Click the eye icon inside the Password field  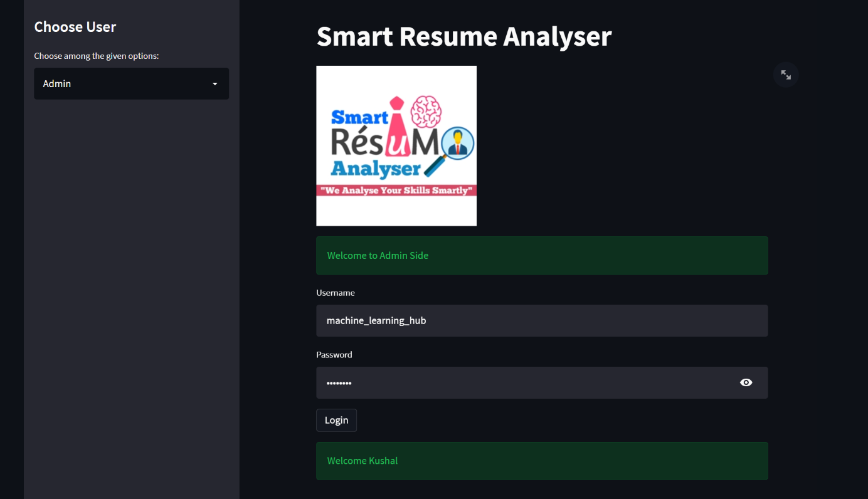(746, 382)
